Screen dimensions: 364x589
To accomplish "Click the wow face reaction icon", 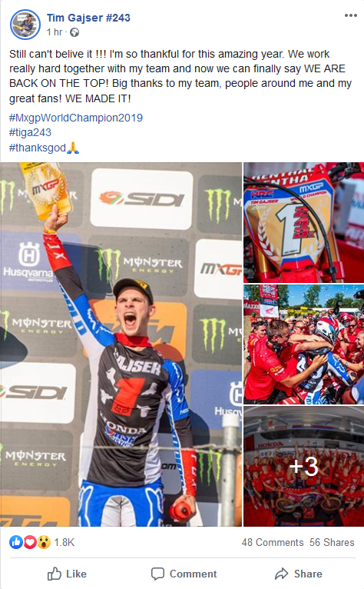I will click(x=44, y=542).
